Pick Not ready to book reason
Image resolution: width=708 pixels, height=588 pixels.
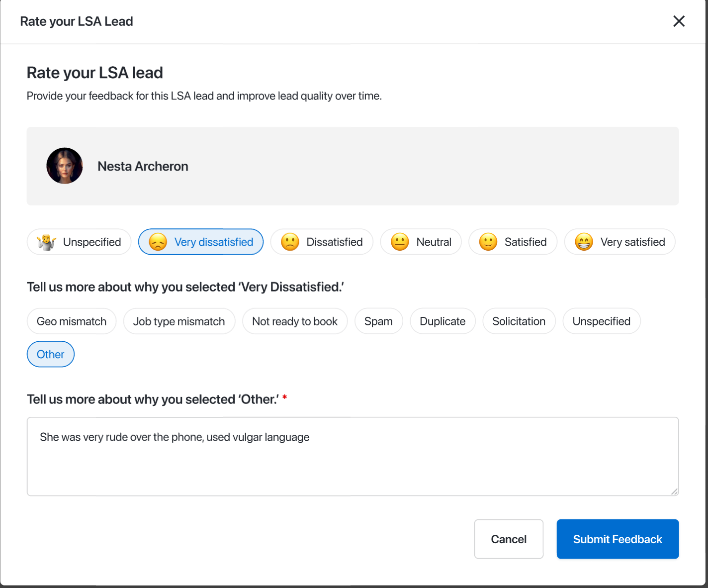(295, 321)
